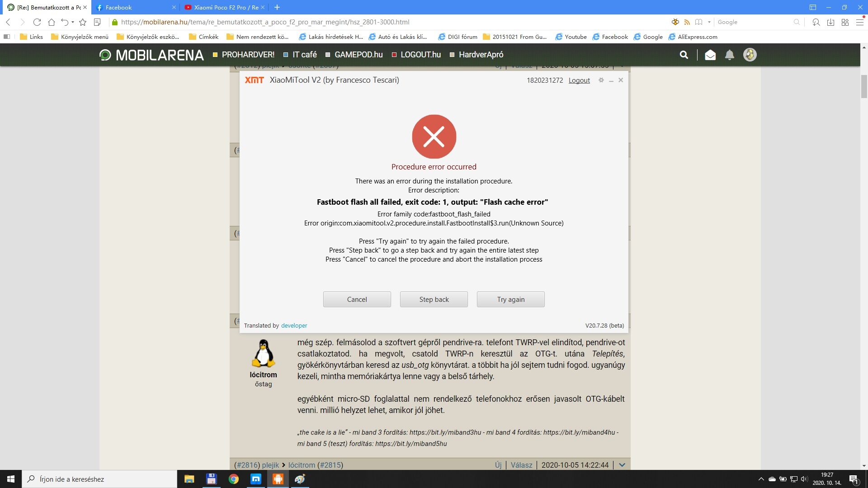Open the Könyvjelzők menü bookmark folder

point(80,37)
